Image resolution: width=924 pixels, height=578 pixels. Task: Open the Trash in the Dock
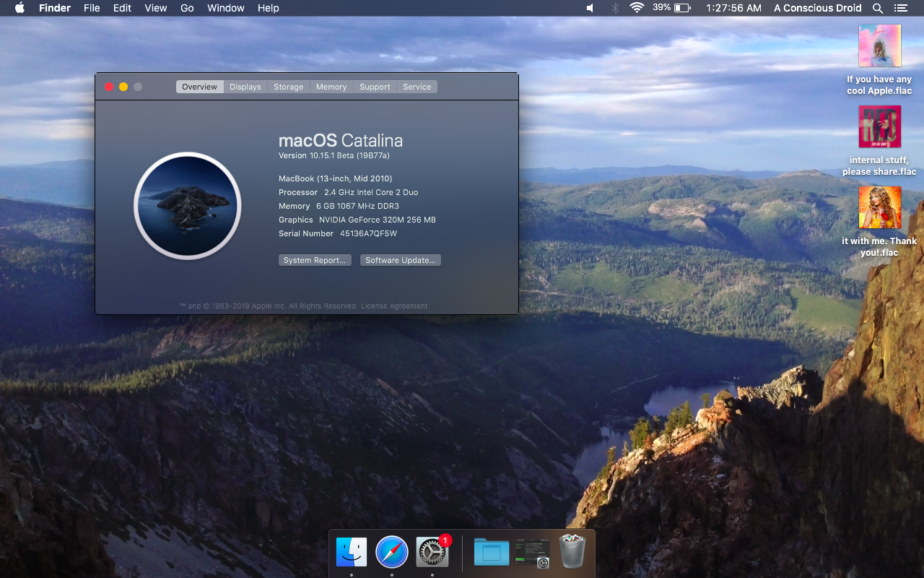tap(572, 553)
